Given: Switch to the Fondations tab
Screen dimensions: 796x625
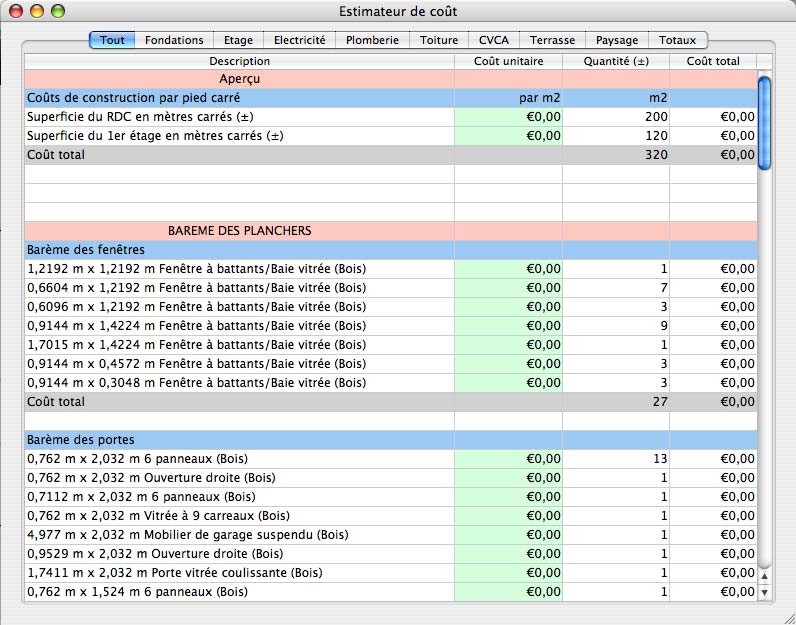Looking at the screenshot, I should [174, 40].
